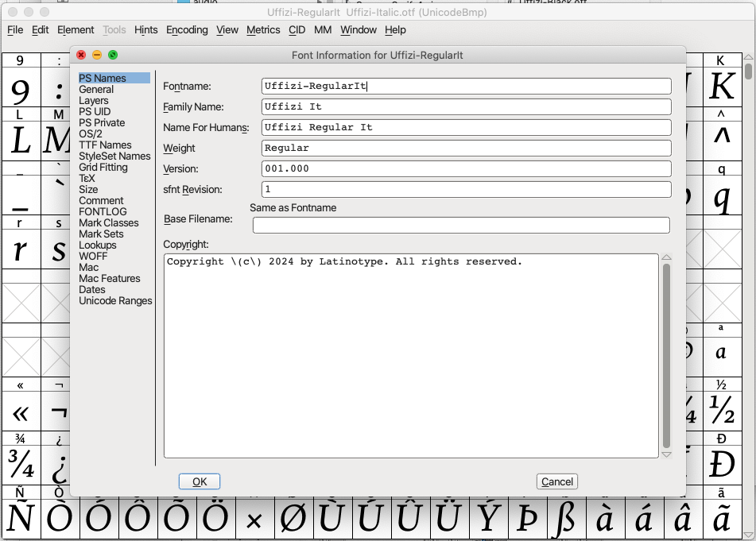Image resolution: width=756 pixels, height=541 pixels.
Task: Select the Ø glyph in font view
Action: 293,520
